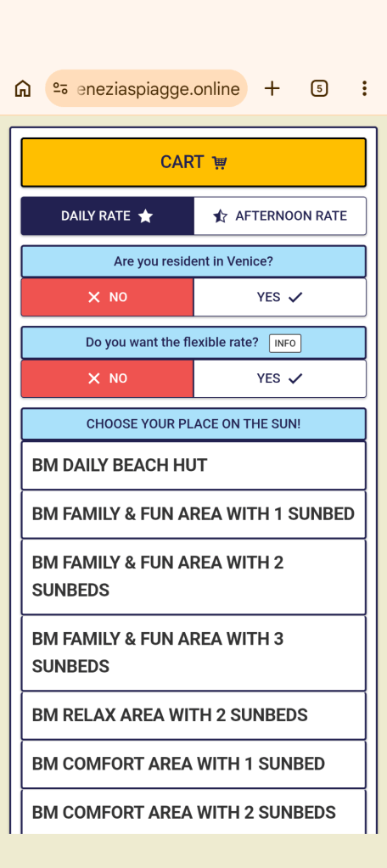The height and width of the screenshot is (868, 387).
Task: Expand BM Relax Area with 2 Sunbeds
Action: tap(193, 716)
